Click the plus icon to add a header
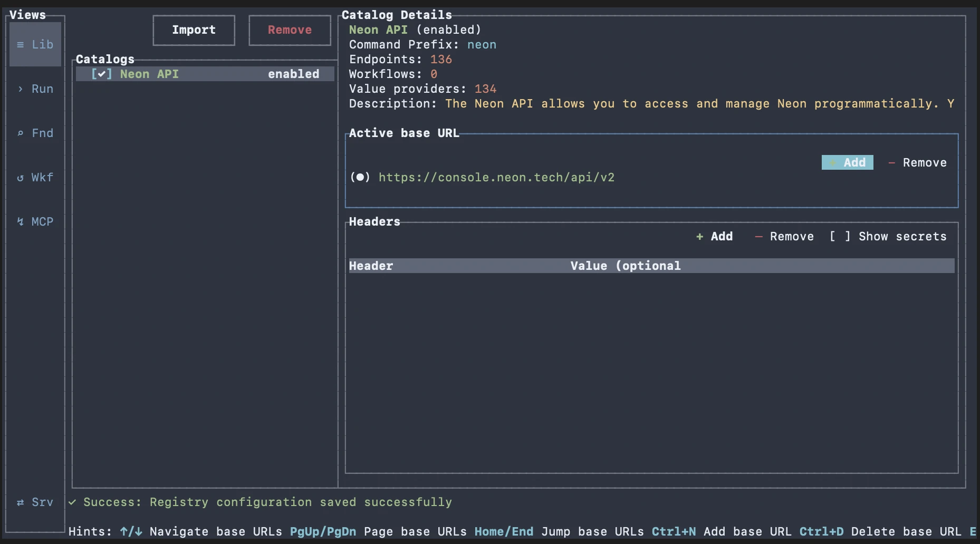The width and height of the screenshot is (980, 544). 699,237
